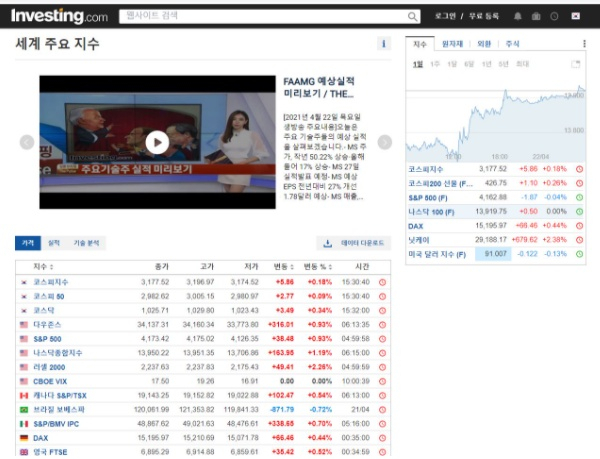Click clock icon in CBOE VIX row
The height and width of the screenshot is (459, 600).
point(382,381)
